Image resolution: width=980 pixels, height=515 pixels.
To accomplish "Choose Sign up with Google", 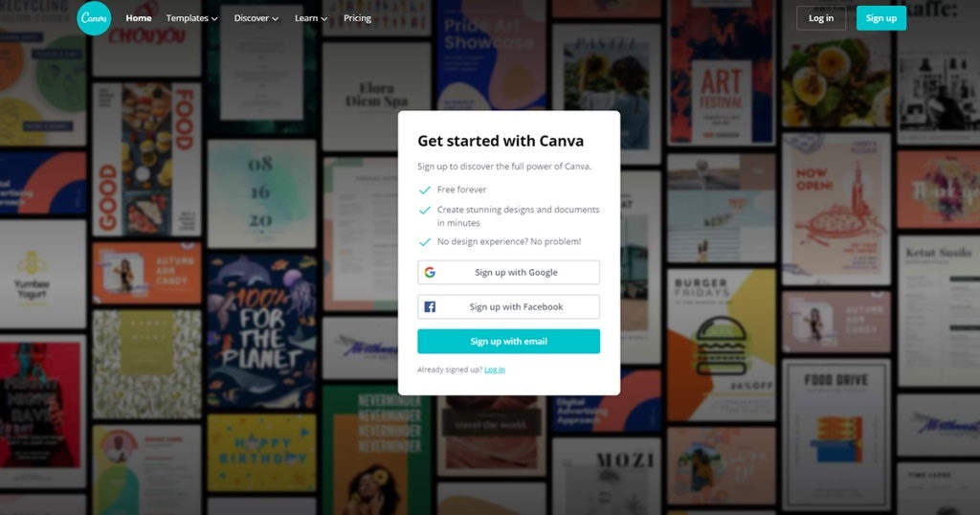I will coord(509,273).
